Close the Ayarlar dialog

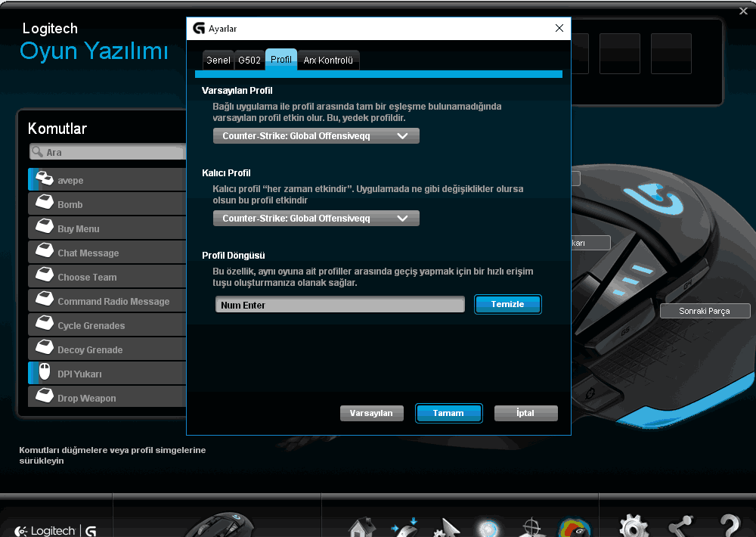click(x=559, y=28)
